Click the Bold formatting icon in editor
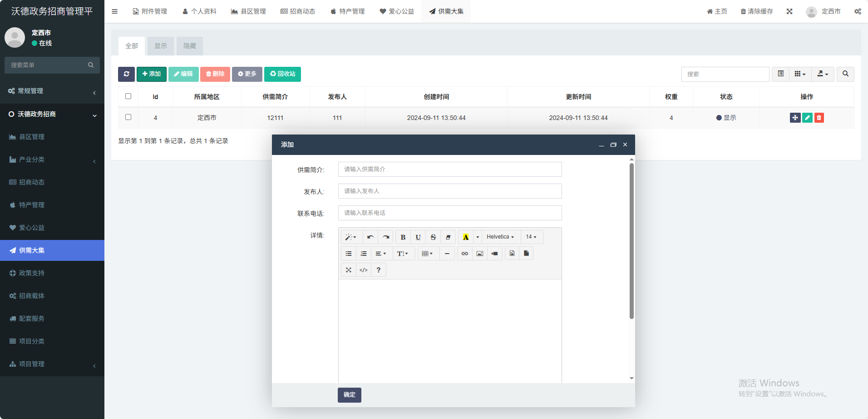 [403, 237]
